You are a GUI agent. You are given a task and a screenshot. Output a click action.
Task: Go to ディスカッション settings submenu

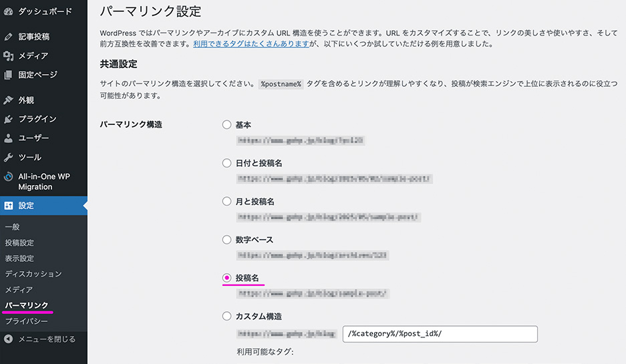33,274
